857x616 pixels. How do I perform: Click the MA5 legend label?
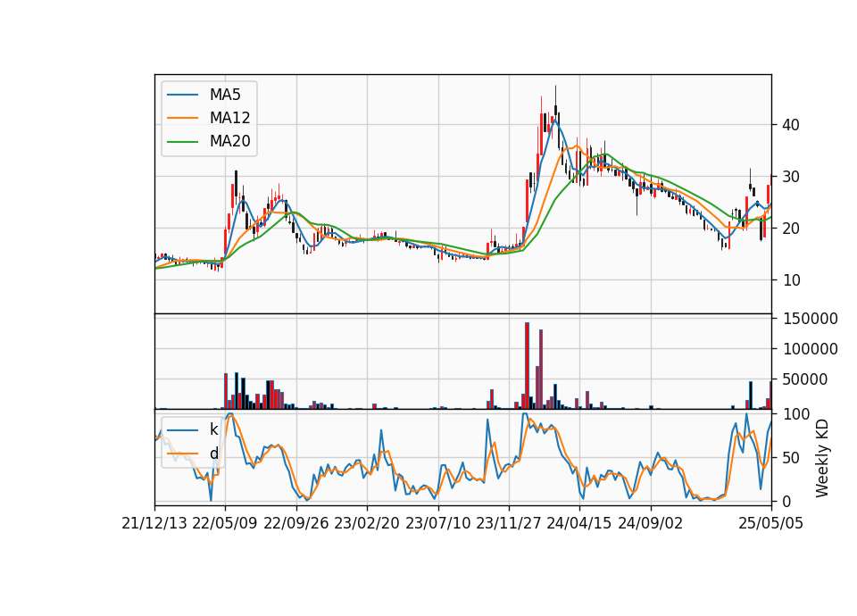225,95
